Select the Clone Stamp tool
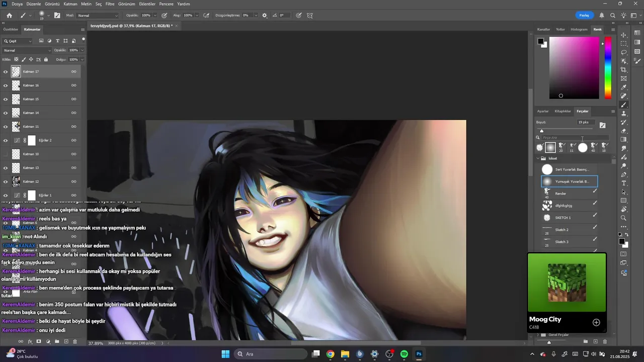 pyautogui.click(x=624, y=113)
